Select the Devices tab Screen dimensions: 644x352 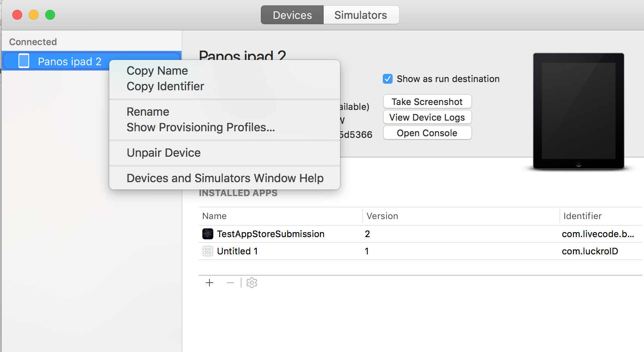(x=292, y=15)
